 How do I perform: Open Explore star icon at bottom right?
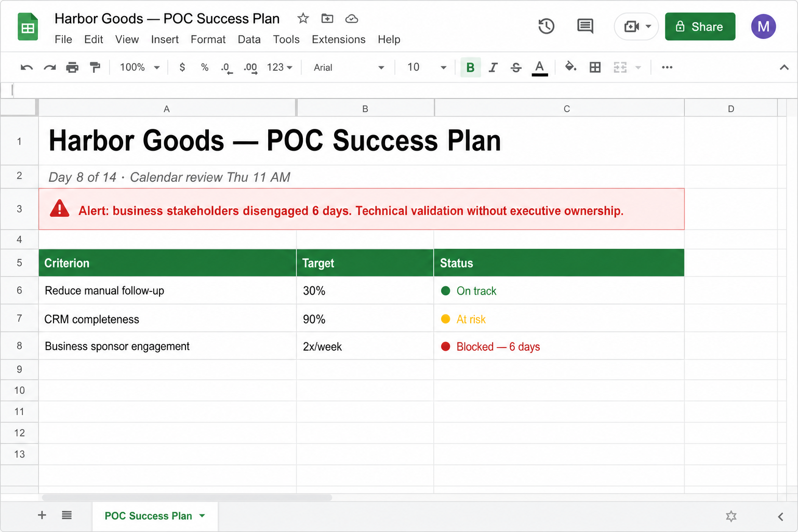pos(731,516)
